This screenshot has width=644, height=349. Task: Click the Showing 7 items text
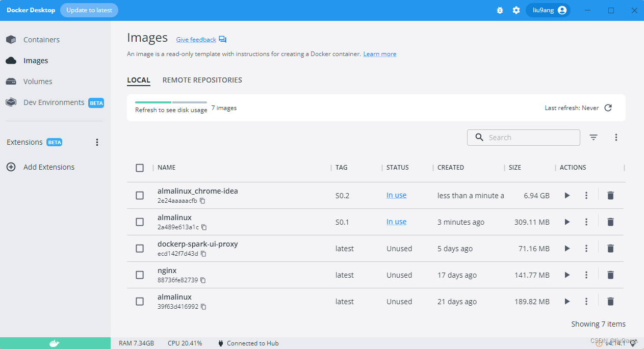click(598, 324)
